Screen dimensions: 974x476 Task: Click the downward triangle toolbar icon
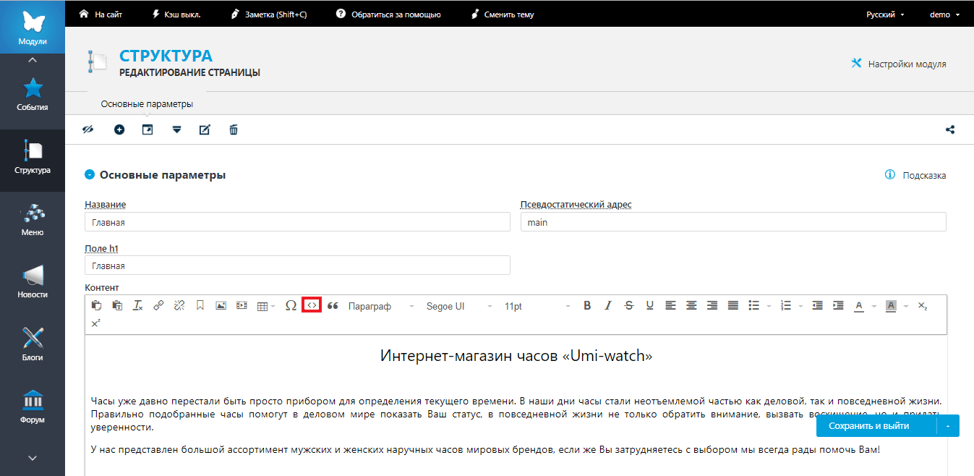pyautogui.click(x=176, y=130)
